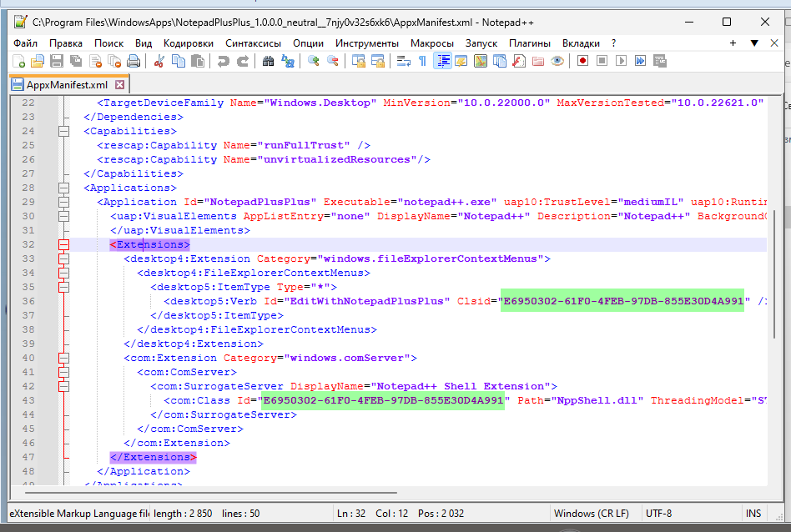791x532 pixels.
Task: Click the horizontal scrollbar thumb
Action: 211,492
